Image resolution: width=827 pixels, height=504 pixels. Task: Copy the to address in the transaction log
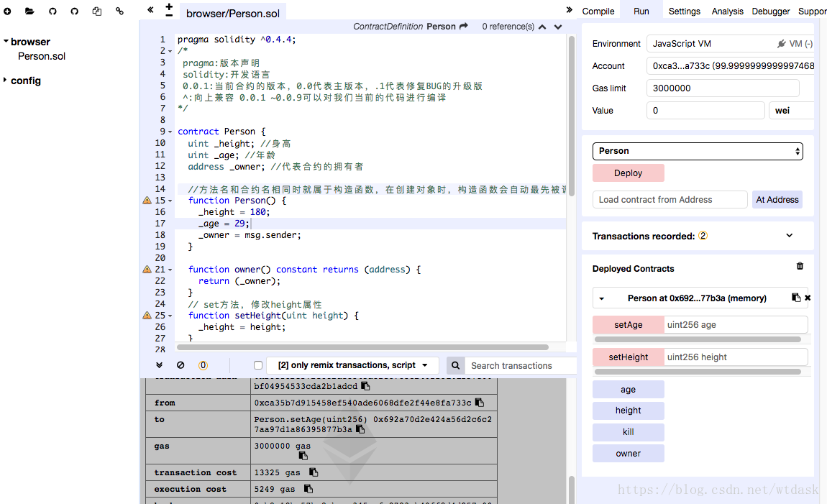click(x=360, y=429)
